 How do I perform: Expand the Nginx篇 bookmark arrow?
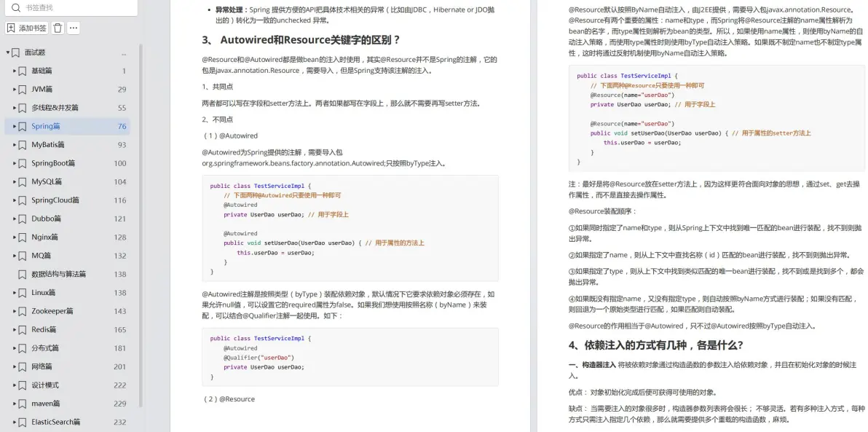point(15,237)
